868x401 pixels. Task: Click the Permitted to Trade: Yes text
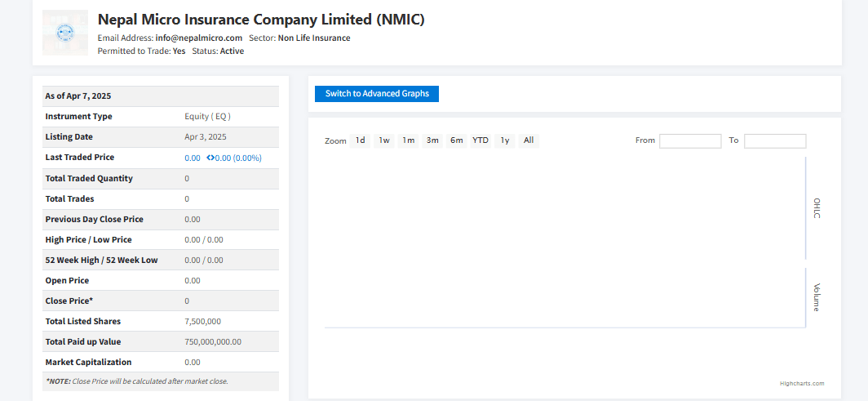(x=142, y=51)
